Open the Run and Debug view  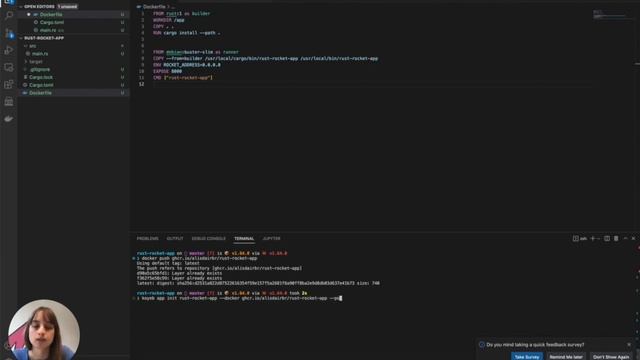pyautogui.click(x=9, y=50)
